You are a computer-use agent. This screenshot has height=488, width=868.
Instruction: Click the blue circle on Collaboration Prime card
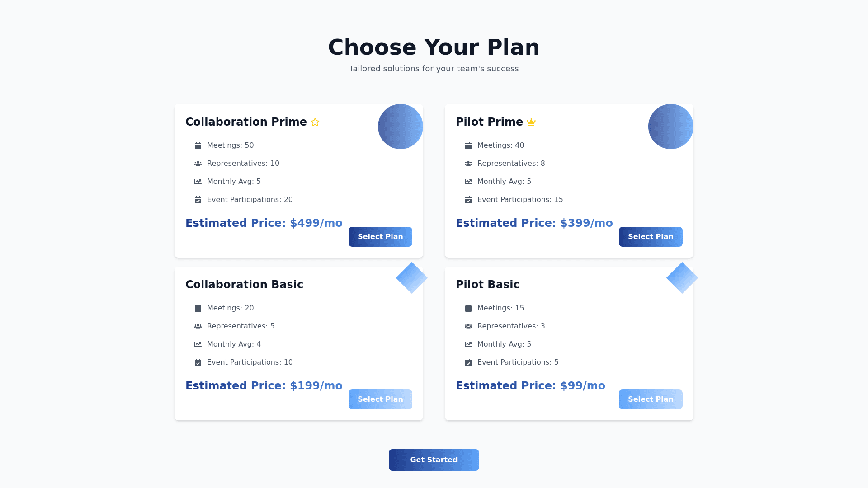401,127
